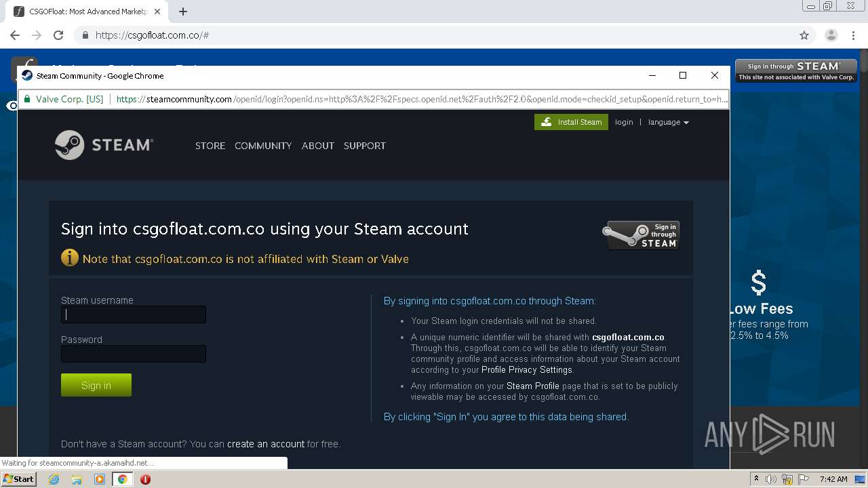Click the network tray icon

click(x=787, y=479)
